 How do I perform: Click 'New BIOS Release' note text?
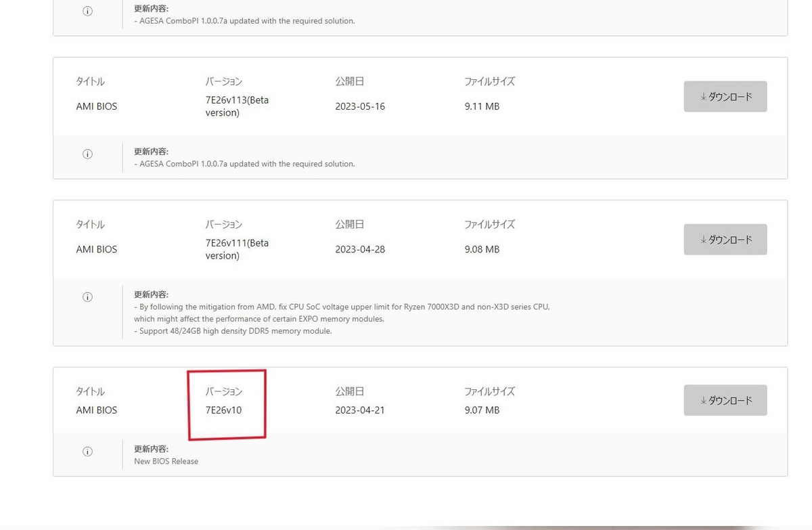[x=166, y=461]
